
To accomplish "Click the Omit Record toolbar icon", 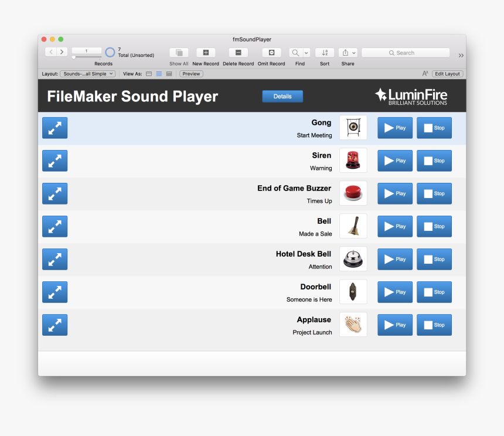I will click(271, 52).
